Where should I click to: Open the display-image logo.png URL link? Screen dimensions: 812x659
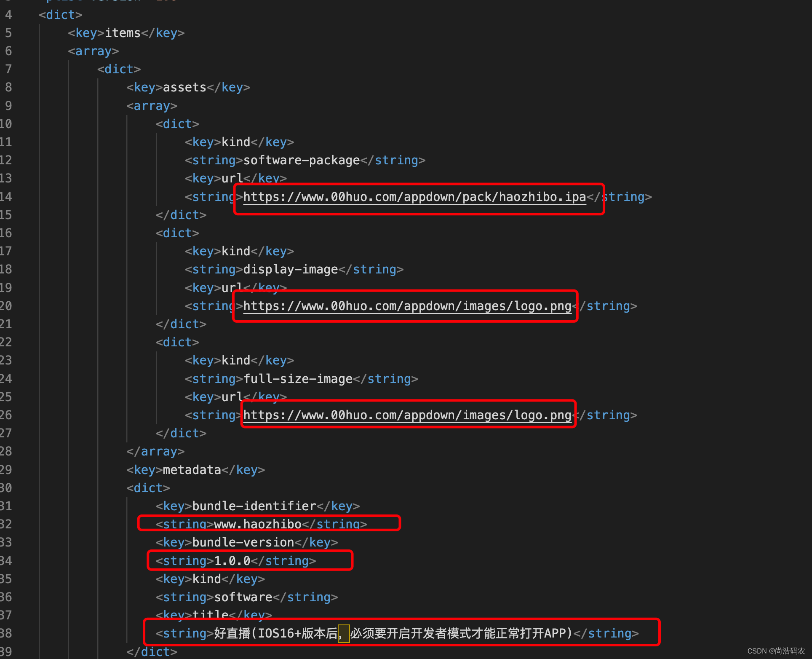407,306
